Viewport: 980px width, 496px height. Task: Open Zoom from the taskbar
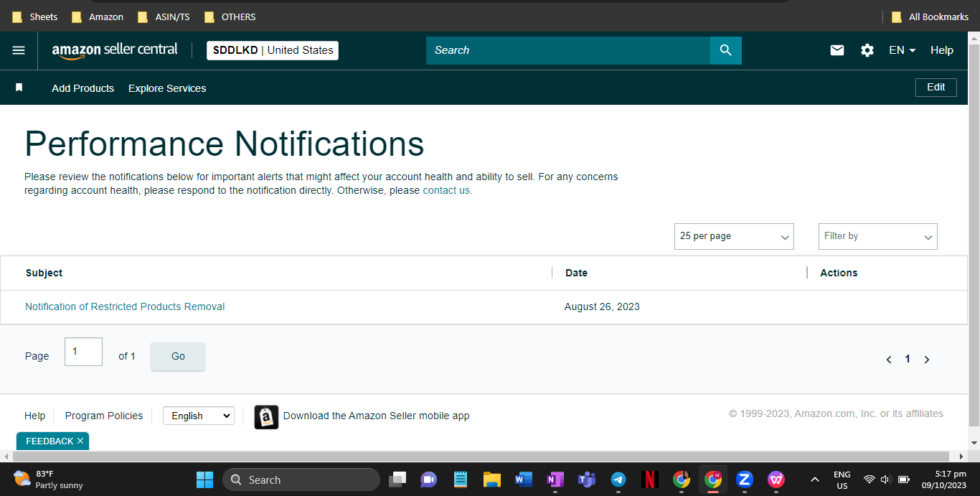(x=744, y=479)
